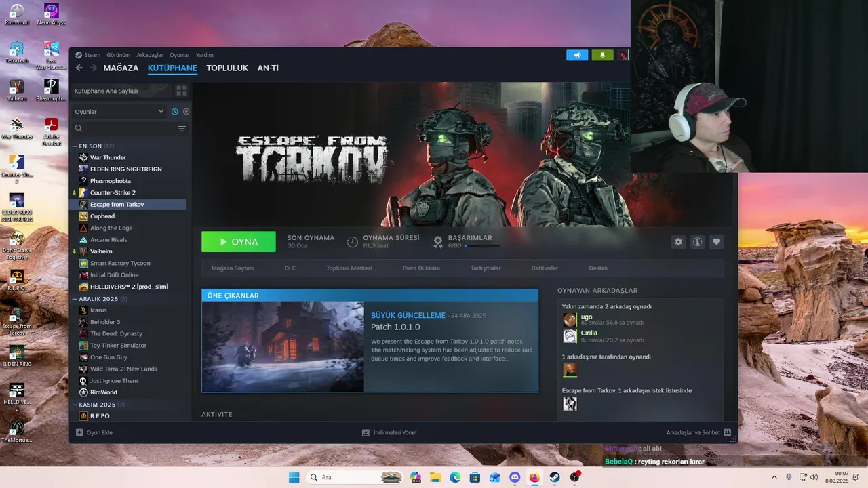
Task: Open OBS Studio from the taskbar
Action: [x=574, y=477]
